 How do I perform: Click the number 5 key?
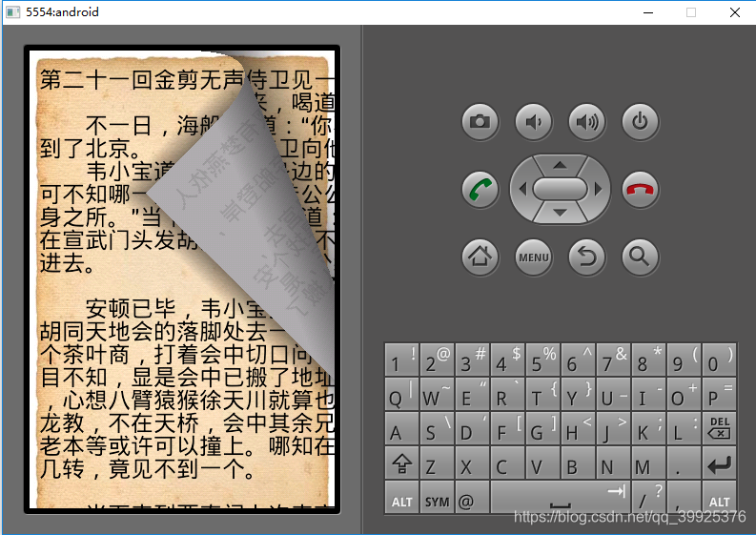point(542,360)
